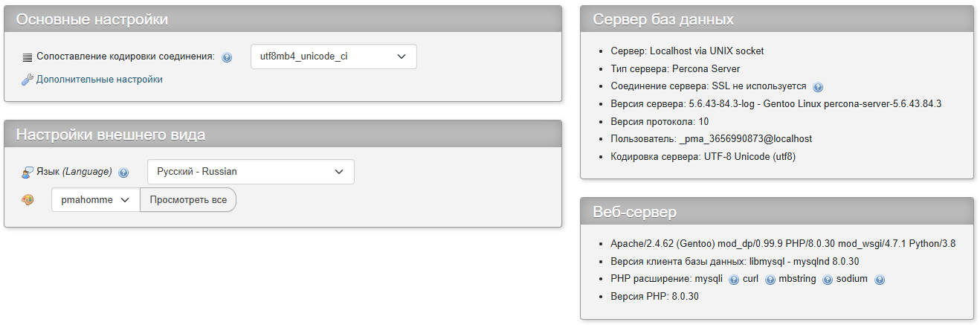Screen dimensions: 980x325
Task: Click the help icon next to sodium
Action: [x=880, y=280]
